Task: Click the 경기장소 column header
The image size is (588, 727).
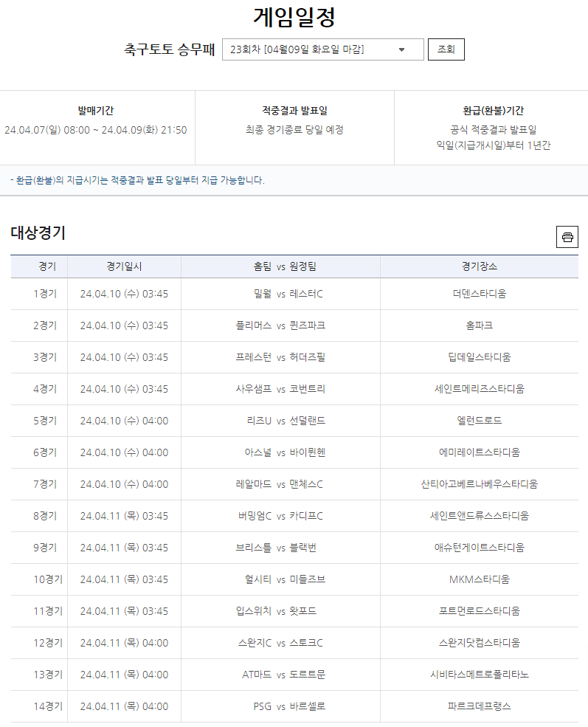Action: [x=479, y=266]
